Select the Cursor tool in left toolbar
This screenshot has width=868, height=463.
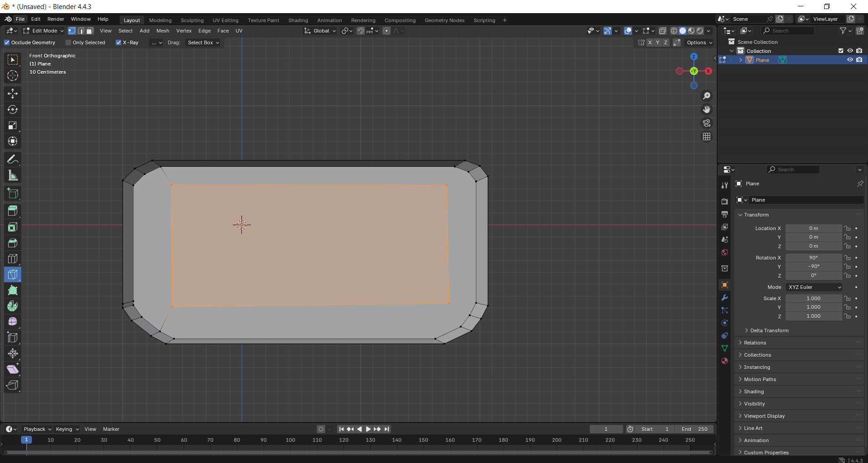[x=13, y=76]
